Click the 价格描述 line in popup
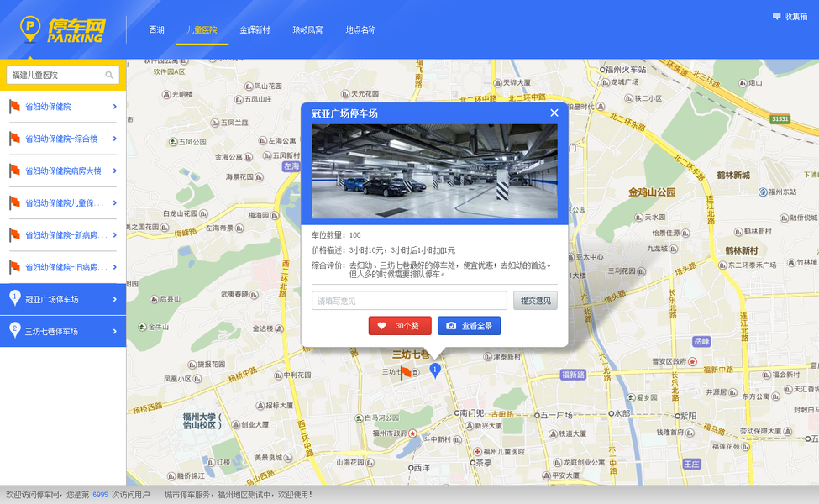Image resolution: width=819 pixels, height=504 pixels. (x=383, y=250)
